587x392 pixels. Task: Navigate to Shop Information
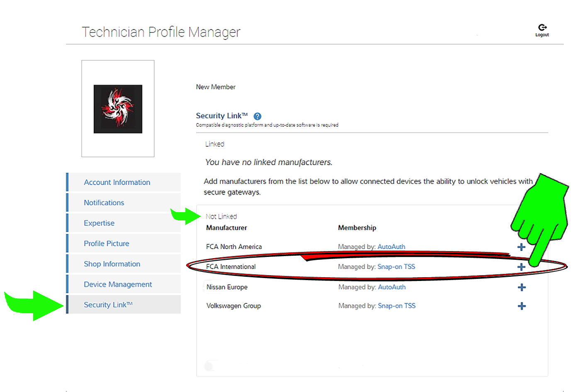click(112, 264)
